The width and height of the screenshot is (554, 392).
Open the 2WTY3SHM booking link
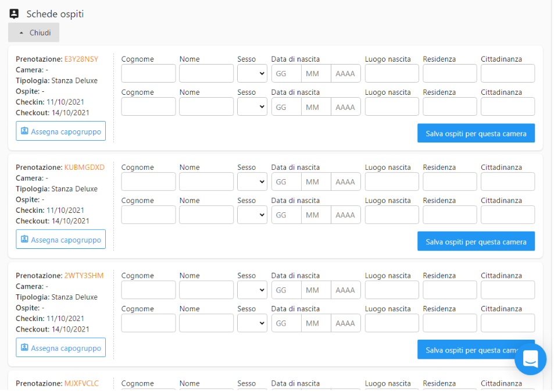(84, 276)
